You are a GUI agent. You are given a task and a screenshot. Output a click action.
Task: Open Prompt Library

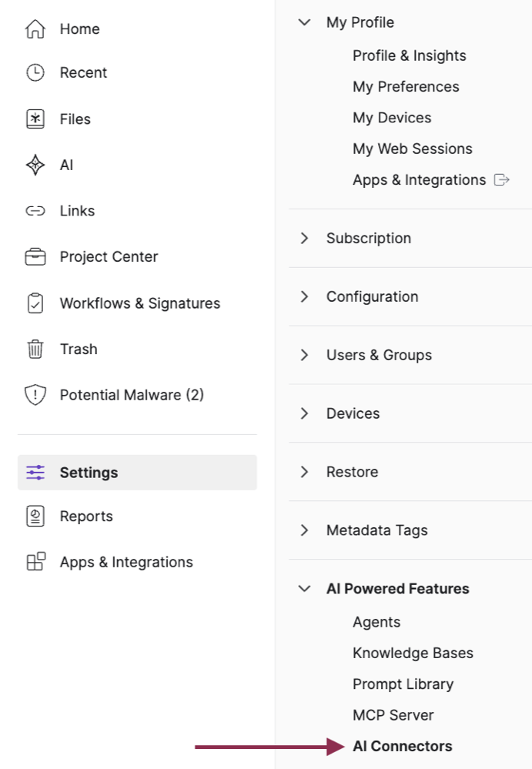coord(403,684)
